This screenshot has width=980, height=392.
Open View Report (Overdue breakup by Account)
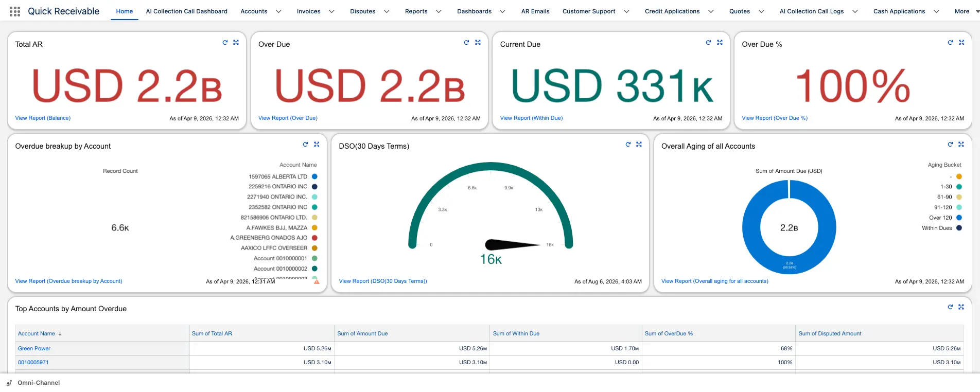68,281
